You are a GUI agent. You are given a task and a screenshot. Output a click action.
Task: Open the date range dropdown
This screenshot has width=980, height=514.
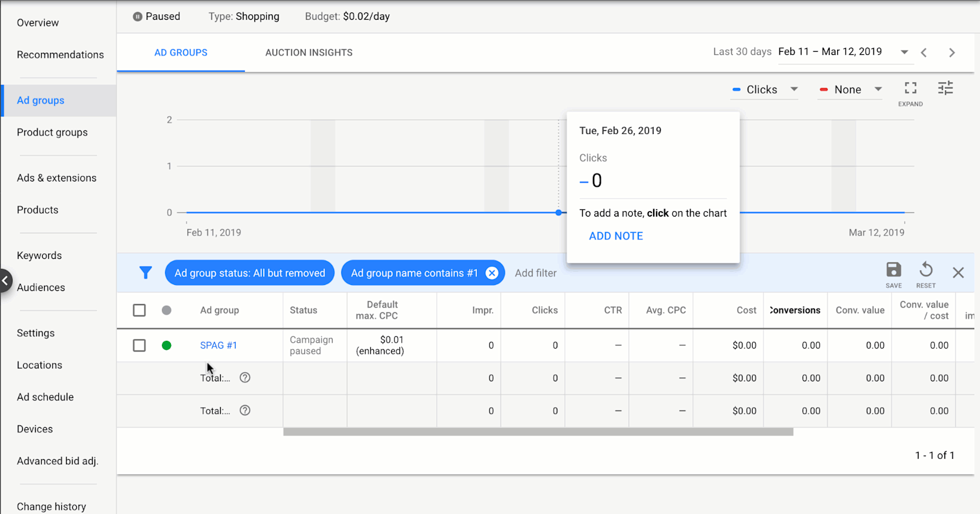[x=904, y=52]
